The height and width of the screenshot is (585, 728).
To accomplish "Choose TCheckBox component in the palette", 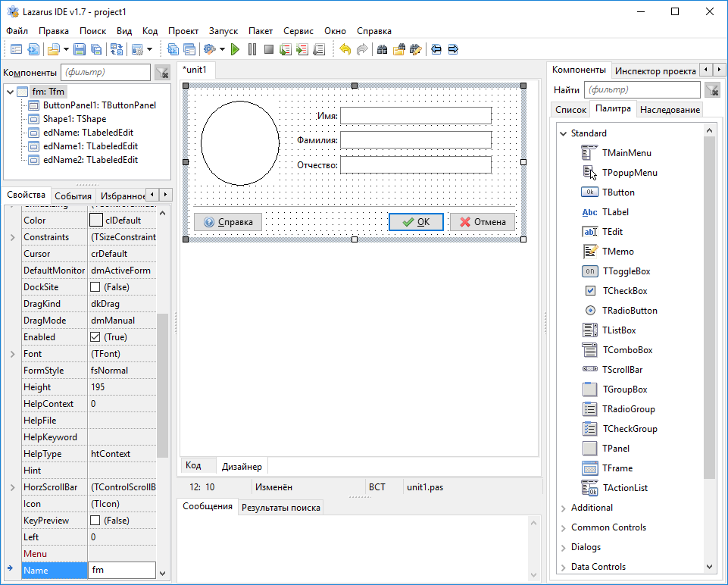I will point(624,291).
